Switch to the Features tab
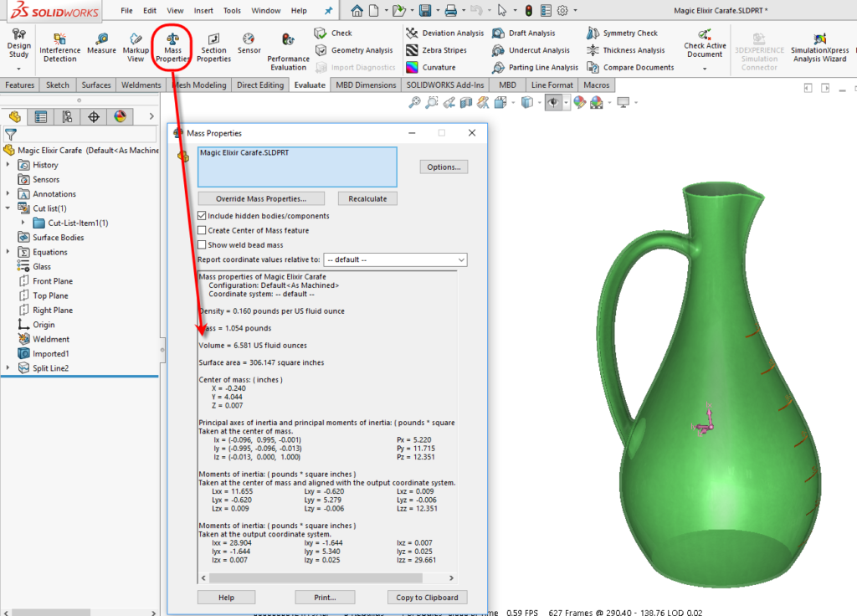This screenshot has height=616, width=857. click(x=20, y=85)
